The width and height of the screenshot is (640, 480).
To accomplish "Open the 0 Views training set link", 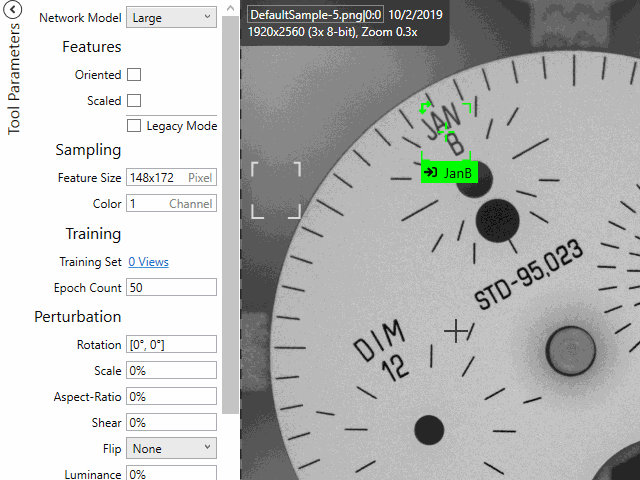I will (148, 262).
